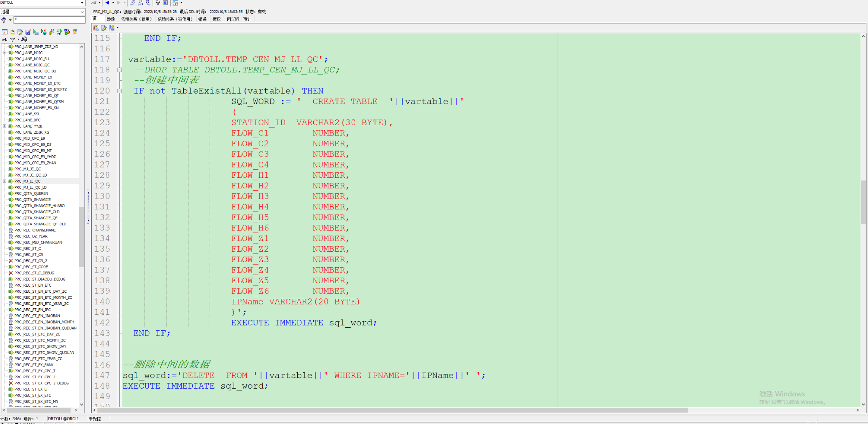Select PRC_REC_CHANGENAME procedure

click(35, 230)
